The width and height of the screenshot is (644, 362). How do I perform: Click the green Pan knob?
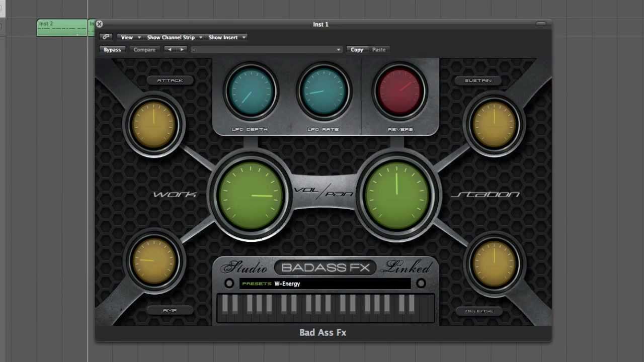(x=396, y=195)
